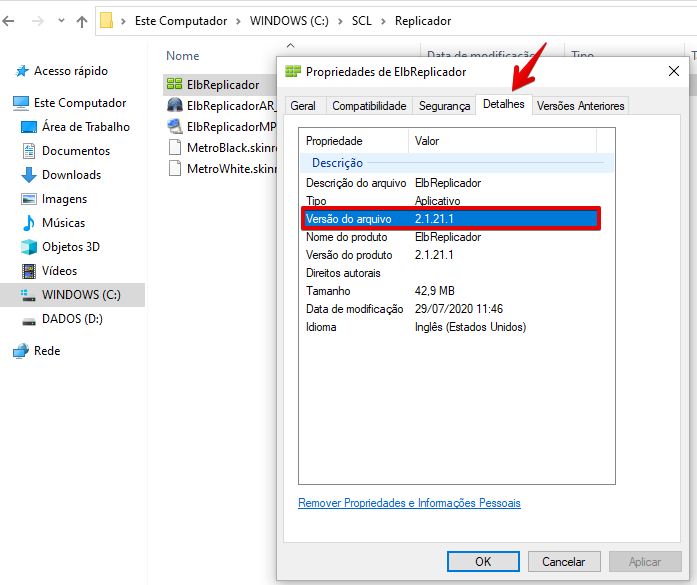Select the Data de modificação row
Image resolution: width=697 pixels, height=585 pixels.
point(451,309)
